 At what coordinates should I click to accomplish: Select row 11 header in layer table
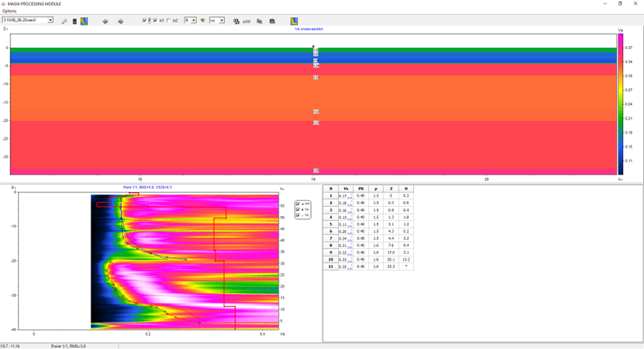pos(330,266)
